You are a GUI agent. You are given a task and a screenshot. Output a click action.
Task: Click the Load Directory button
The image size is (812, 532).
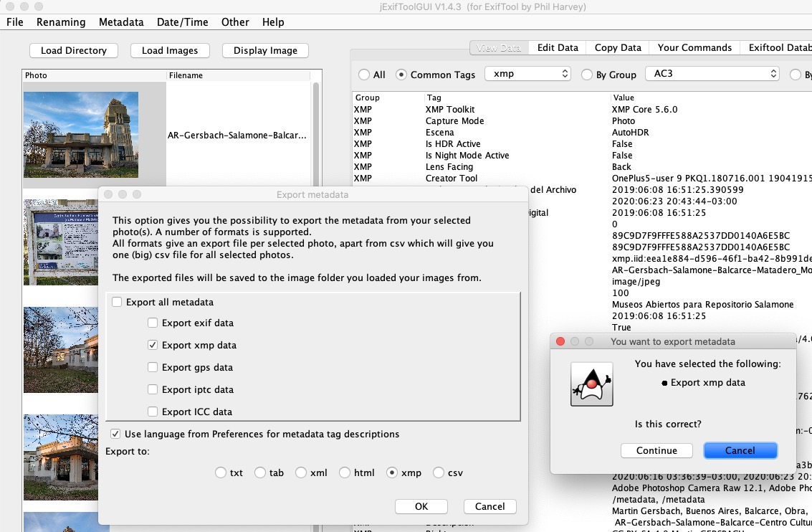(73, 50)
